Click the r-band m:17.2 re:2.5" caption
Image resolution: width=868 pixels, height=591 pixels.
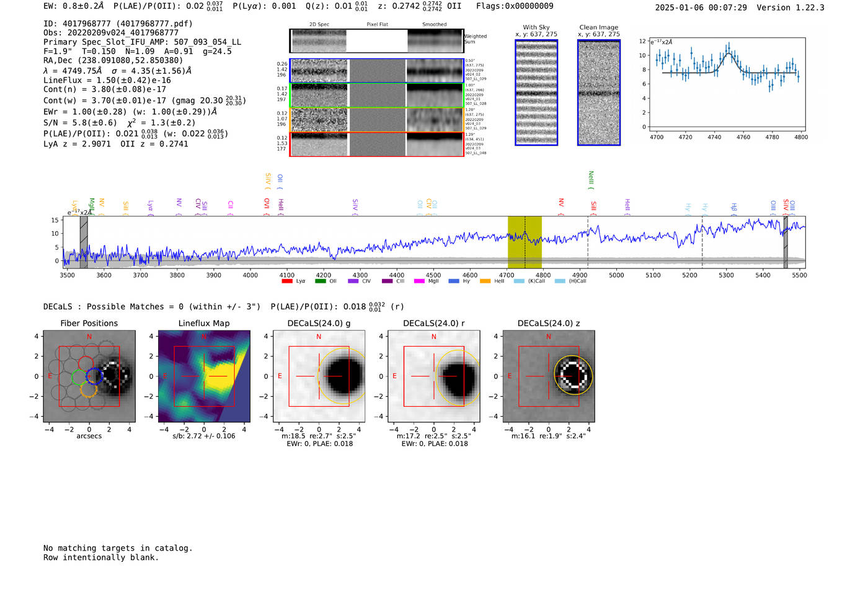433,436
